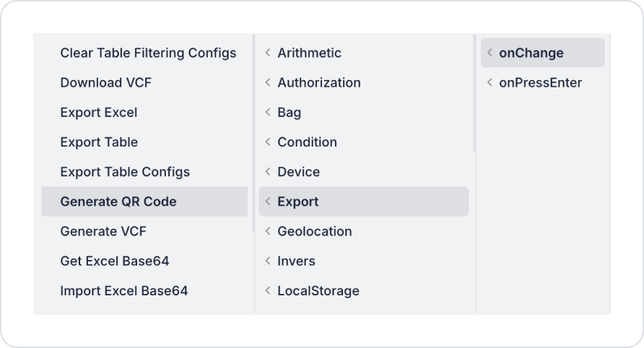Click chevron icon beside Condition
The width and height of the screenshot is (644, 348).
268,142
